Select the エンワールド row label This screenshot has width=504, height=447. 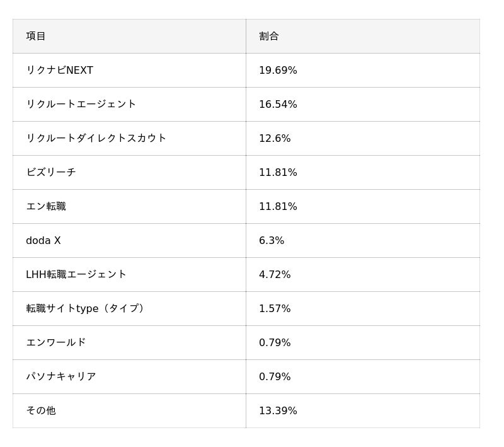(x=56, y=342)
